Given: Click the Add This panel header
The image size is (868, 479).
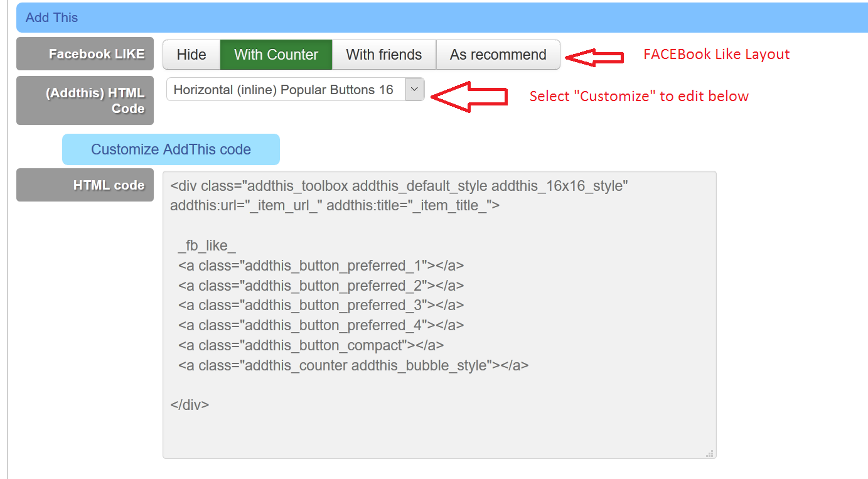Looking at the screenshot, I should (442, 18).
